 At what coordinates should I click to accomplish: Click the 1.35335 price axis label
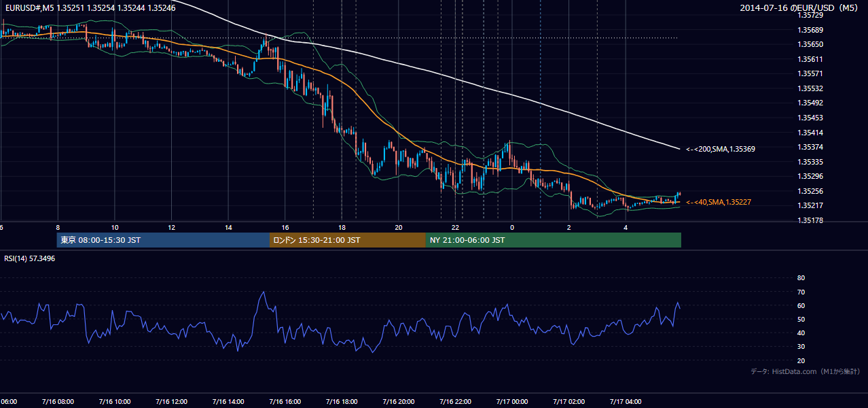click(810, 162)
